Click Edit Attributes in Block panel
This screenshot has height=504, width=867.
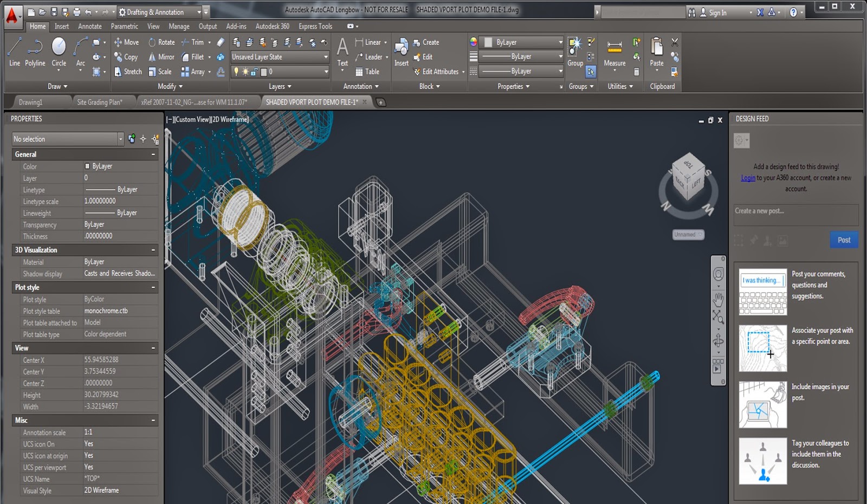(437, 72)
